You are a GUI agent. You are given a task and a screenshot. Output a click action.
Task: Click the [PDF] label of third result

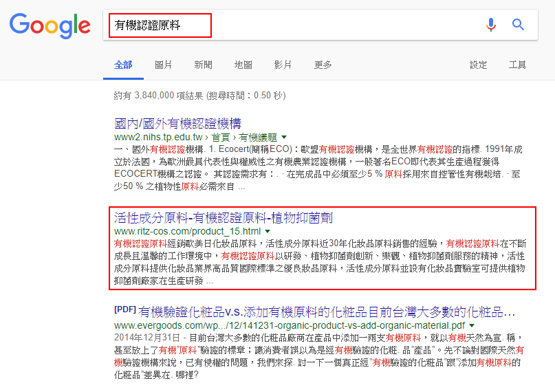pos(125,309)
